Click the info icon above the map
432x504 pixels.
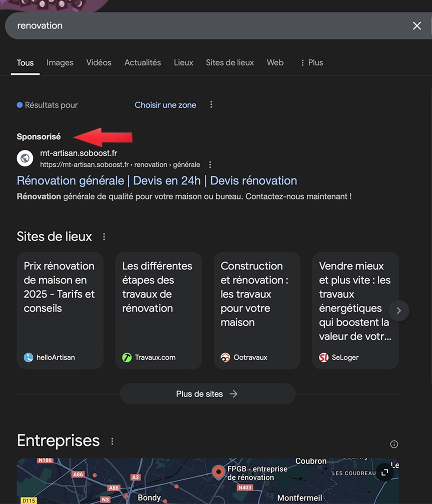(394, 444)
